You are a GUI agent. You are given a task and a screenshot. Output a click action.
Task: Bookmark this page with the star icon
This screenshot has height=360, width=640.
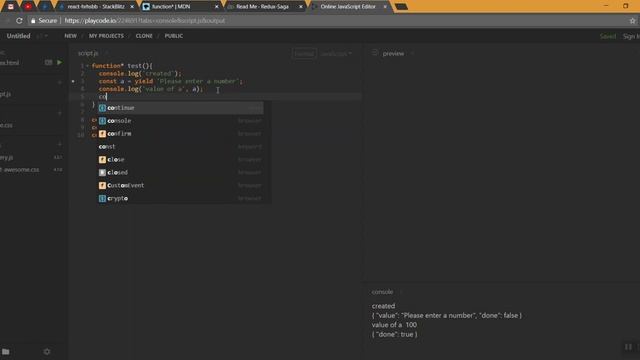point(632,20)
